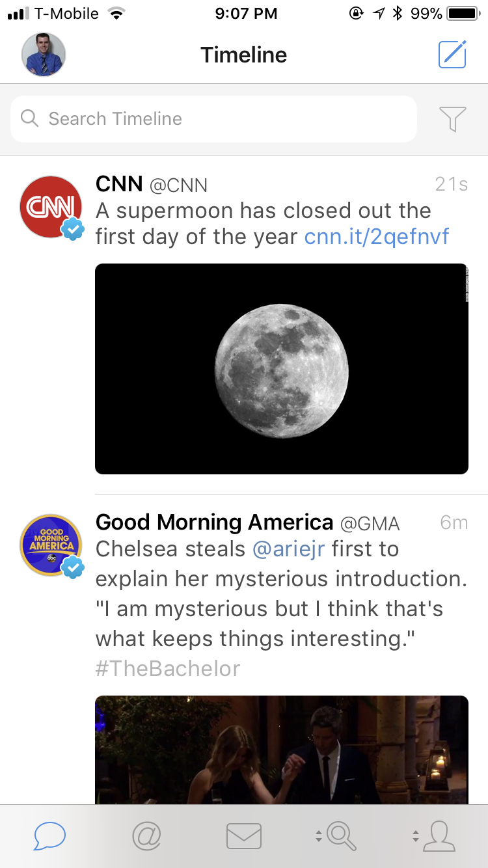
Task: Switch to the Search tab
Action: (x=340, y=836)
